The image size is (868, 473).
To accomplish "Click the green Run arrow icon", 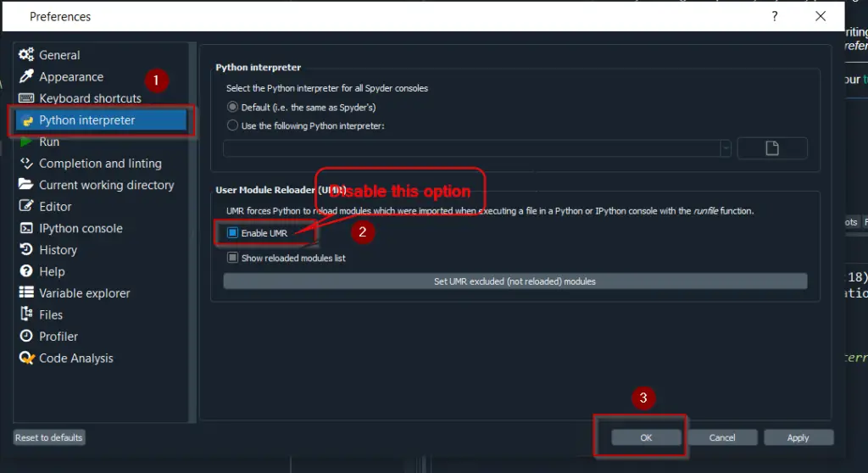I will pyautogui.click(x=26, y=142).
